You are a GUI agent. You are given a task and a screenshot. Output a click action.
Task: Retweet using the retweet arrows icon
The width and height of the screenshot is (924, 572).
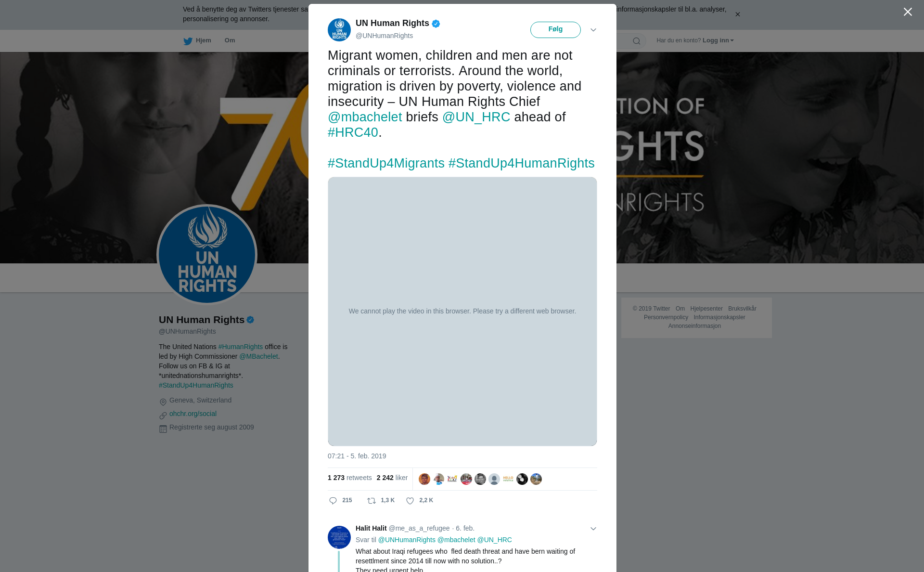pos(372,501)
